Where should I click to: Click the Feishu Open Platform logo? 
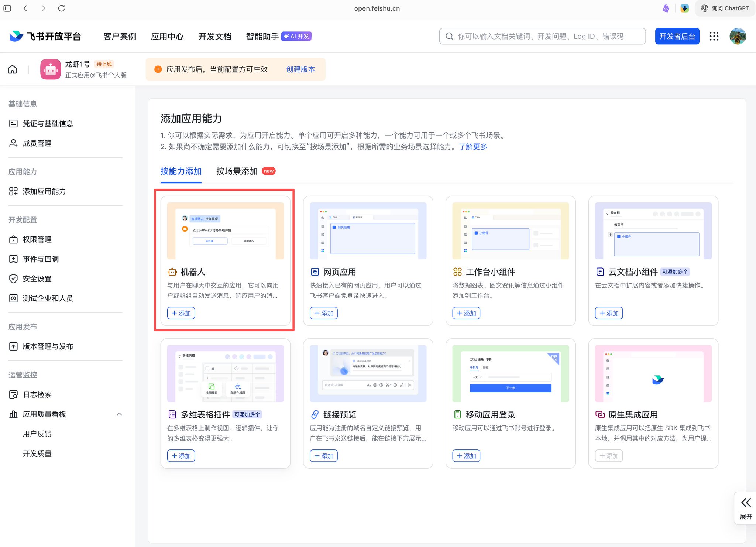point(45,36)
